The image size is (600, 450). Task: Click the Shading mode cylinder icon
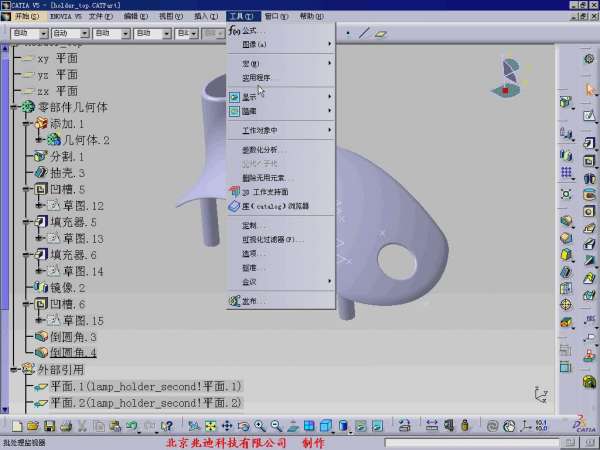click(343, 426)
